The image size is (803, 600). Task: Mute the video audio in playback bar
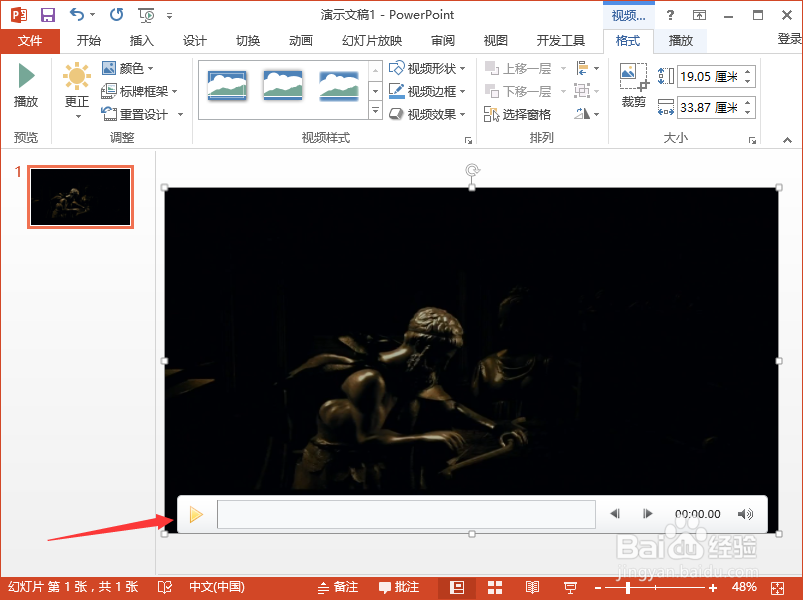(745, 513)
